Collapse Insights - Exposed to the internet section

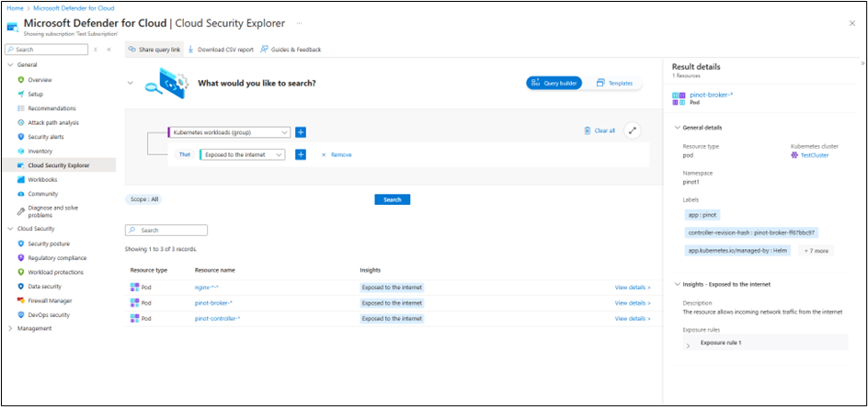677,284
